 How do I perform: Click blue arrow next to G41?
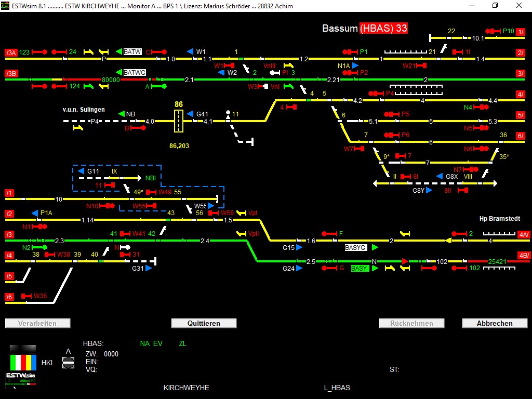(190, 114)
